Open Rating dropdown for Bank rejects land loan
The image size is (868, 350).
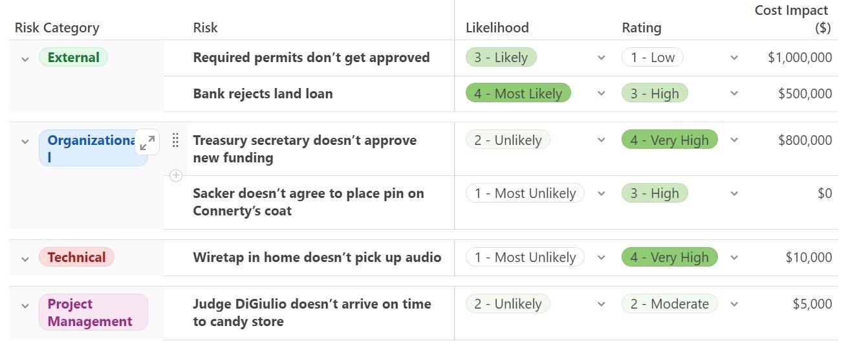pos(734,94)
